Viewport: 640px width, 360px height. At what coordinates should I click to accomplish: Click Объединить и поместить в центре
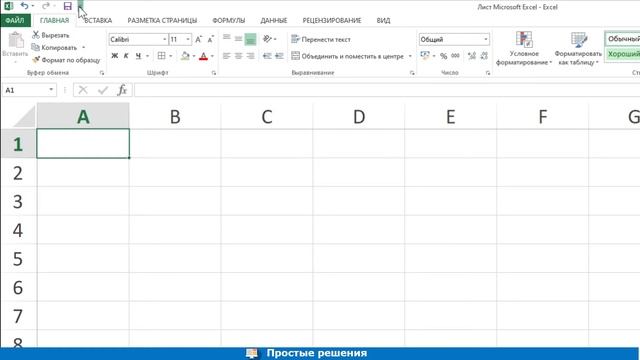[x=348, y=56]
